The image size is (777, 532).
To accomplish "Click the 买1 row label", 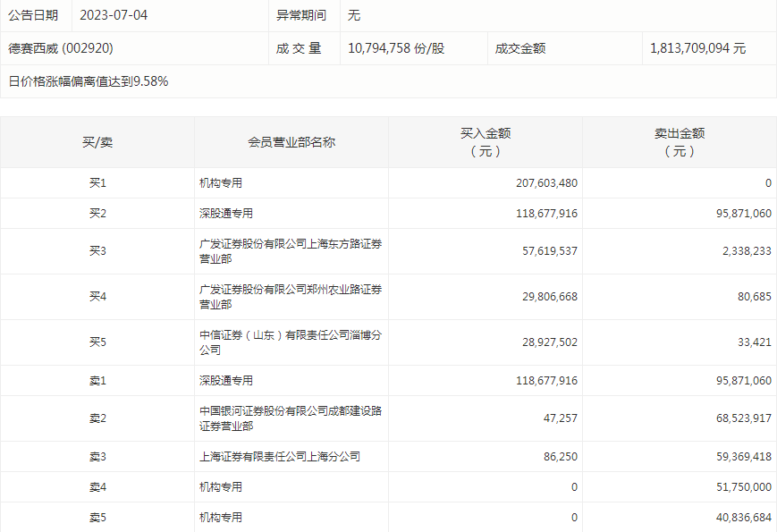I will tap(97, 182).
